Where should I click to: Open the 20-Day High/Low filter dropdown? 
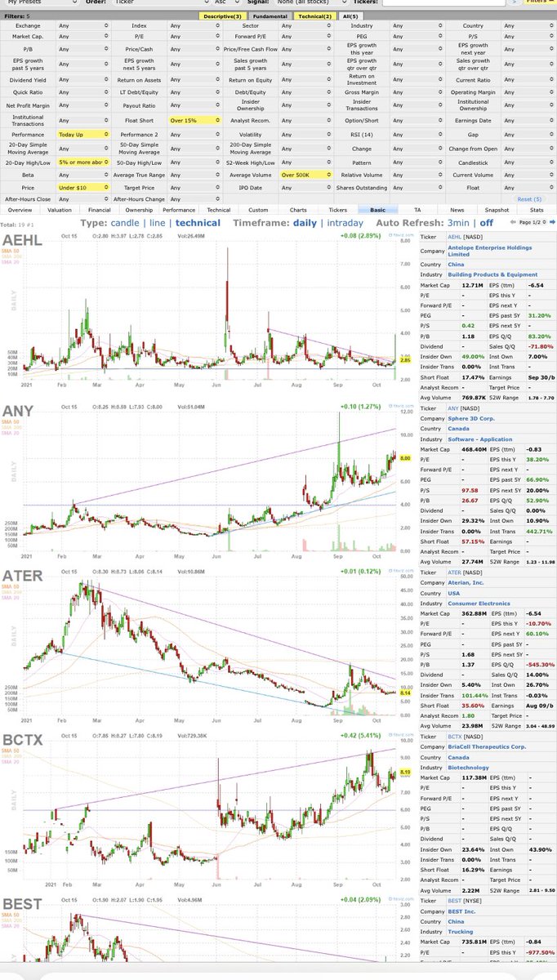[x=83, y=161]
